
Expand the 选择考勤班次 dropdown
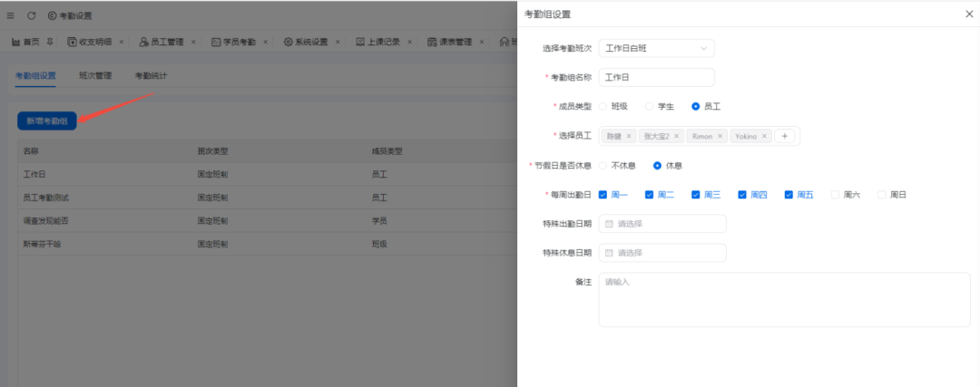[656, 48]
